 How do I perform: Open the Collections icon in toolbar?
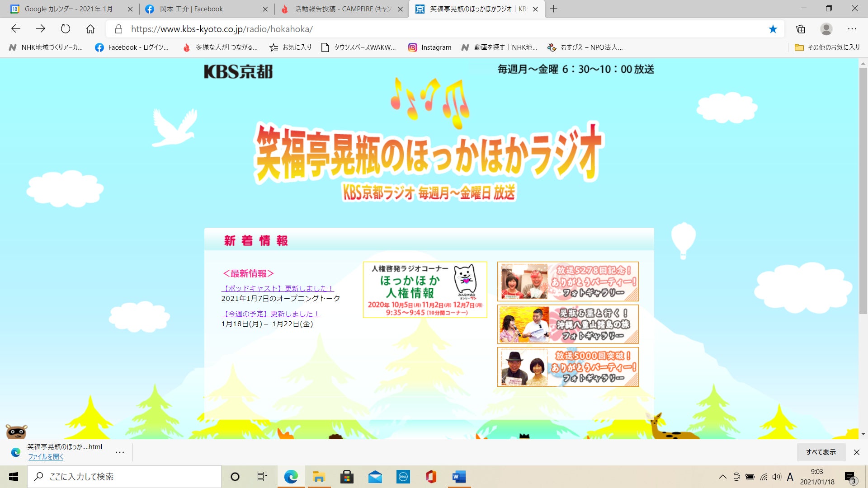point(801,29)
